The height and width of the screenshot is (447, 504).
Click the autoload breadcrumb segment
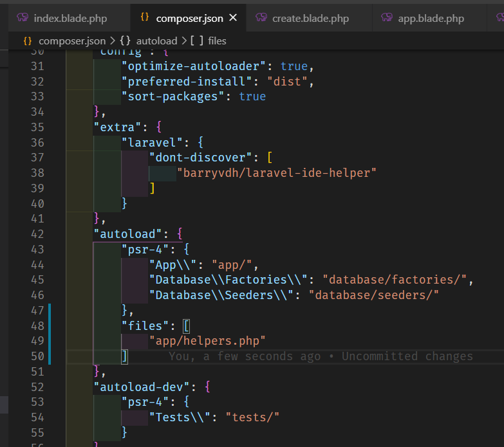[156, 41]
